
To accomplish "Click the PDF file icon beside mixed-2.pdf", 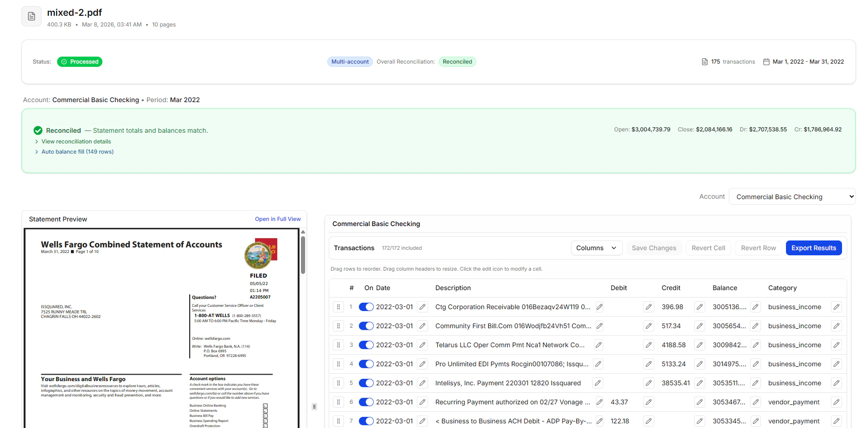I will [x=31, y=16].
